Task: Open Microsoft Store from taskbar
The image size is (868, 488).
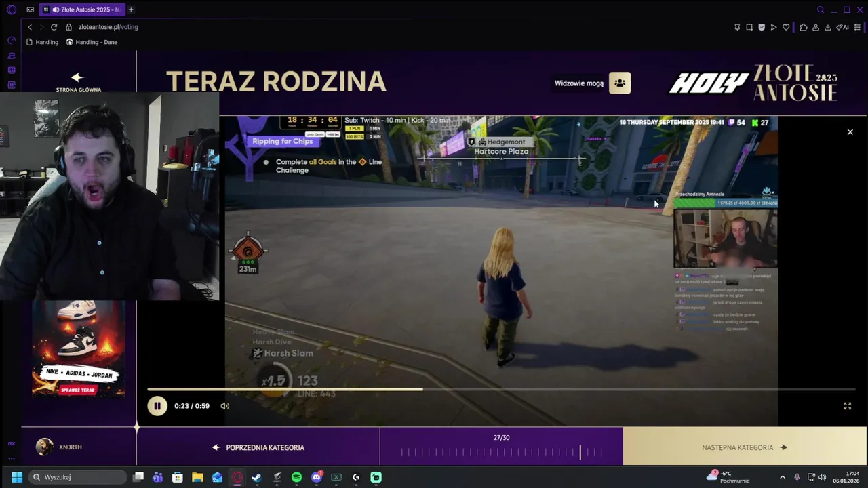Action: click(x=178, y=477)
